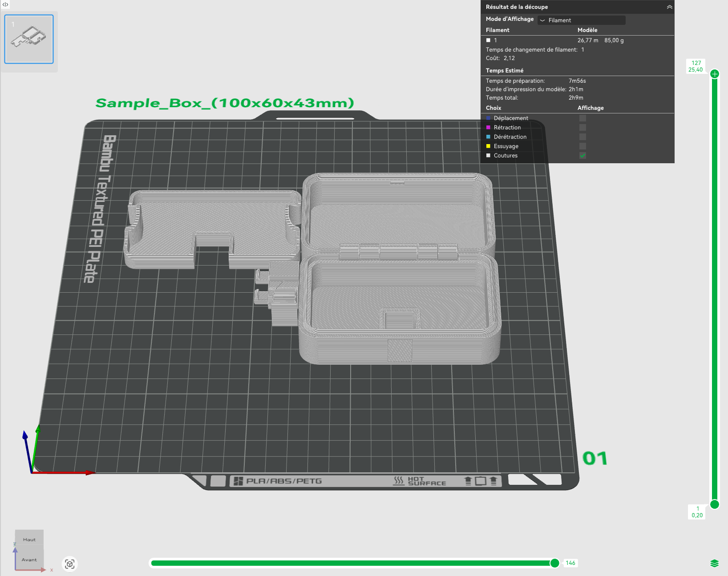Click the plate number 01 label
The image size is (728, 576).
tap(595, 459)
